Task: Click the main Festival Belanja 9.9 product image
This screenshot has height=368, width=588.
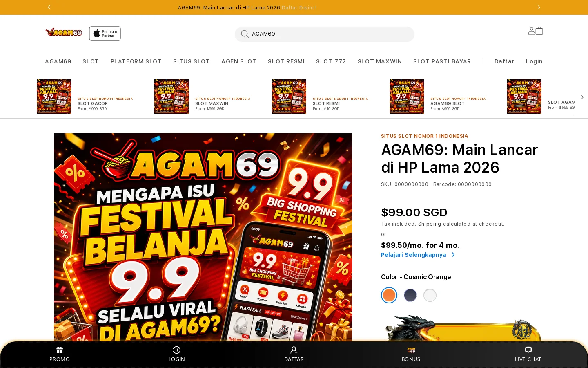Action: pyautogui.click(x=203, y=238)
